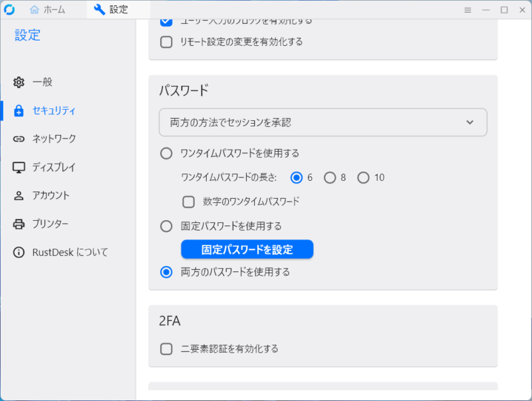Select 固定パスワードを使用する radio option
Viewport: 532px width, 401px height.
tap(166, 226)
